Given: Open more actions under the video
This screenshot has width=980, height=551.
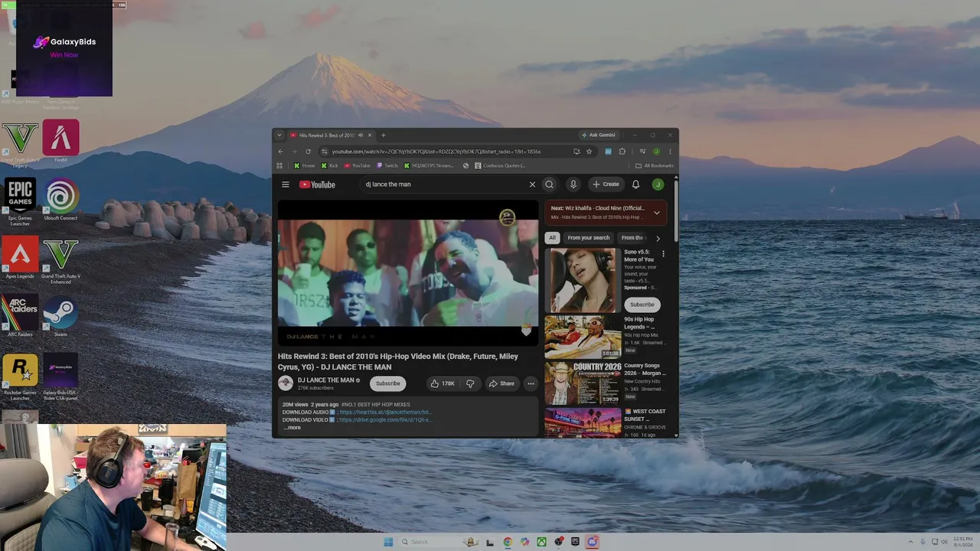Looking at the screenshot, I should click(531, 383).
